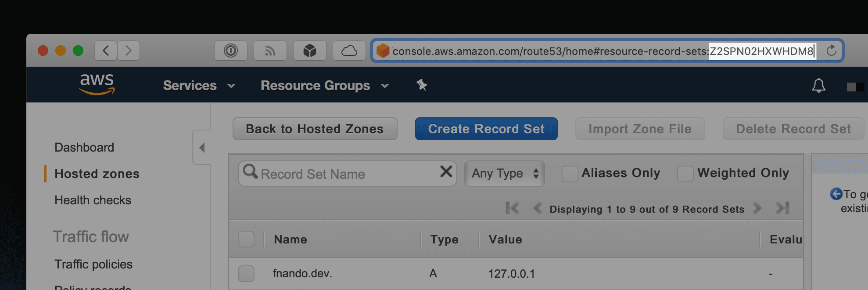
Task: Click the blue back-arrow info icon in right panel
Action: click(x=836, y=194)
